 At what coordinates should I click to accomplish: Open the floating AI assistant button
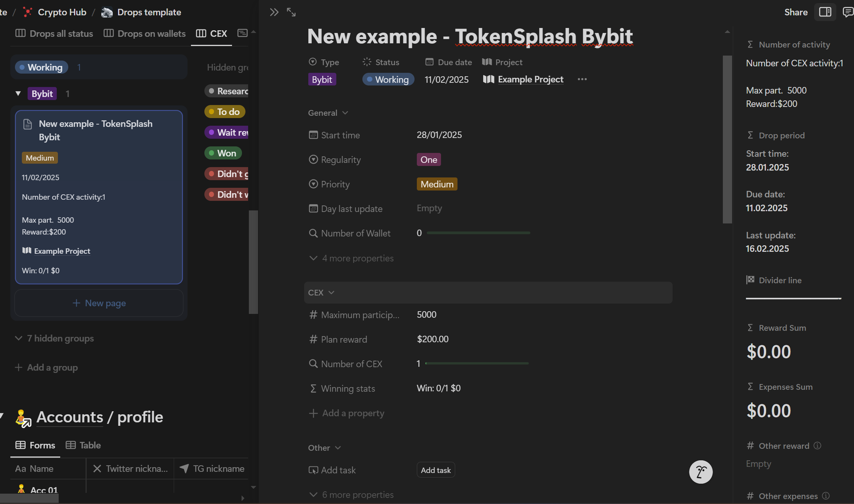click(701, 472)
